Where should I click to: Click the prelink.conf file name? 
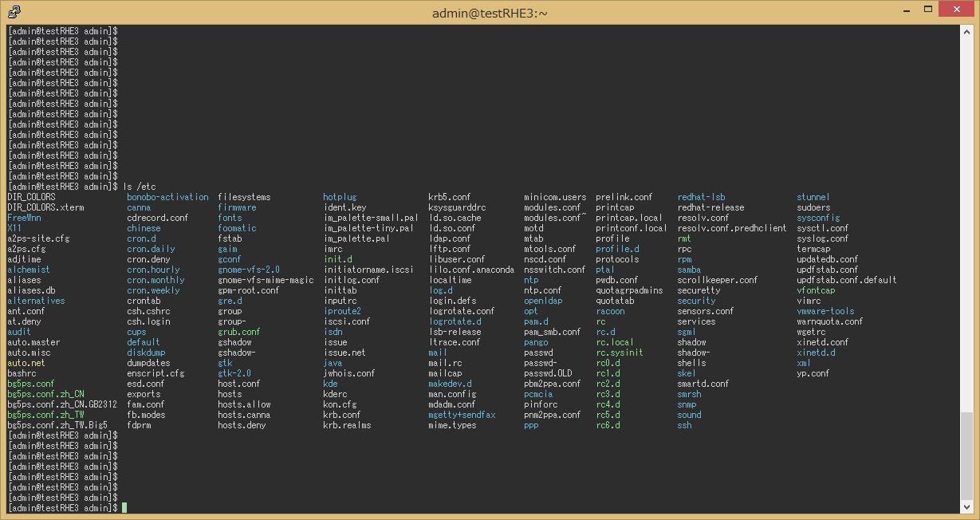tap(624, 197)
